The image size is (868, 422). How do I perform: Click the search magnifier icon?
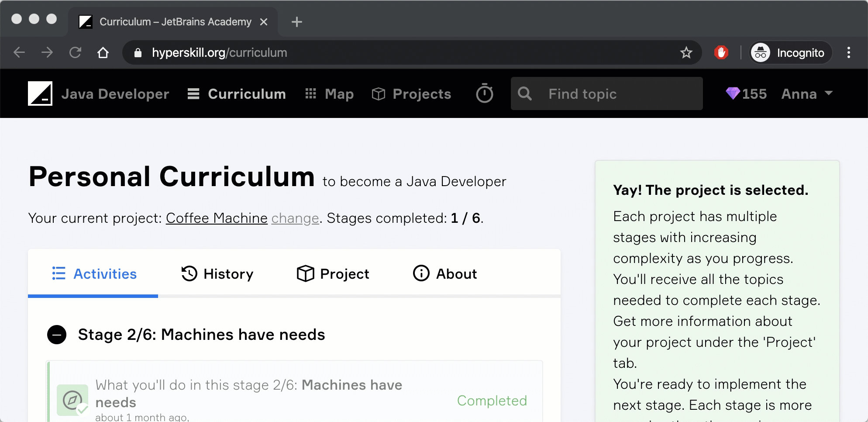coord(525,93)
